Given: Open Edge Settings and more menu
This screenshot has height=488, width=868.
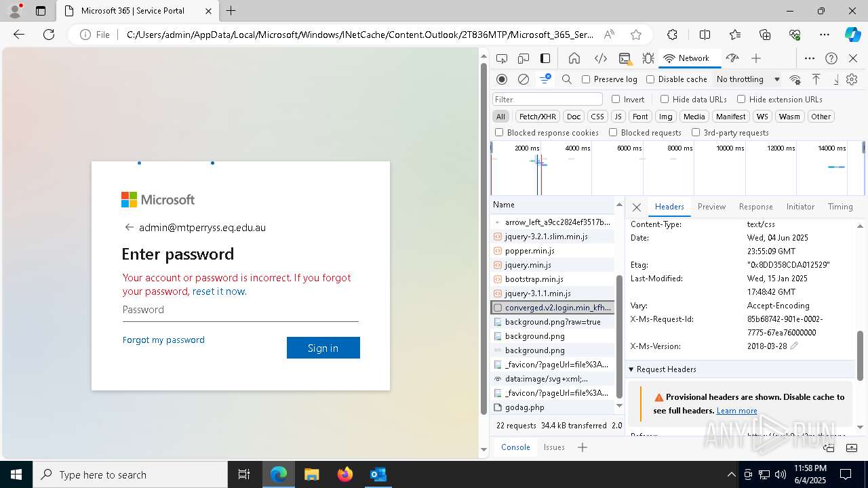Looking at the screenshot, I should pyautogui.click(x=825, y=35).
